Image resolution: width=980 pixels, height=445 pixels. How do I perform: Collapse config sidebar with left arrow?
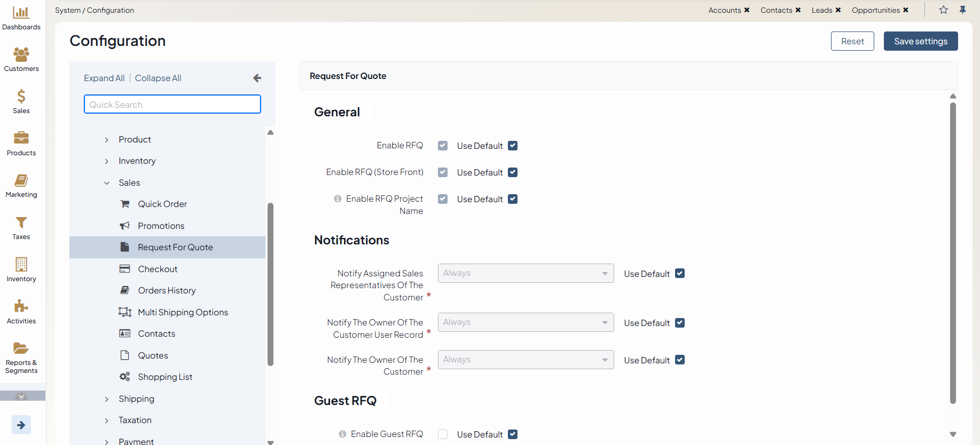(257, 78)
